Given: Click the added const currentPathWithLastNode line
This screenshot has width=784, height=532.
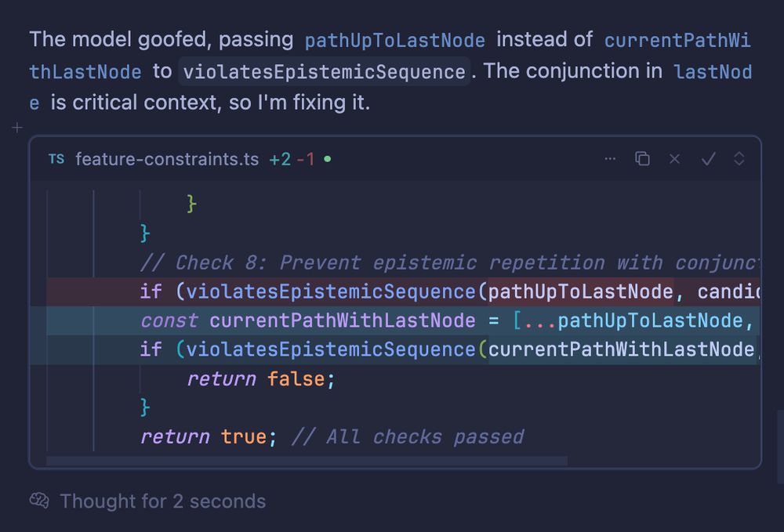Looking at the screenshot, I should click(402, 320).
